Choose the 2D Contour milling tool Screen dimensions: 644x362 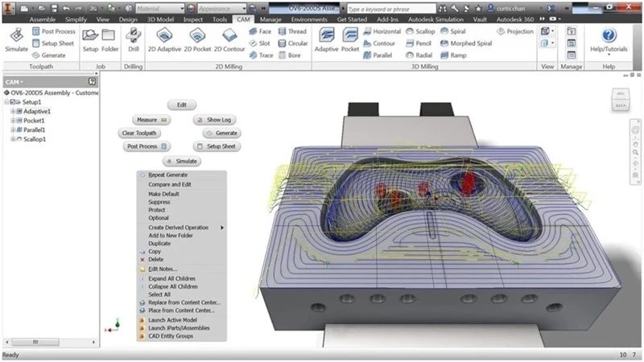pos(229,39)
